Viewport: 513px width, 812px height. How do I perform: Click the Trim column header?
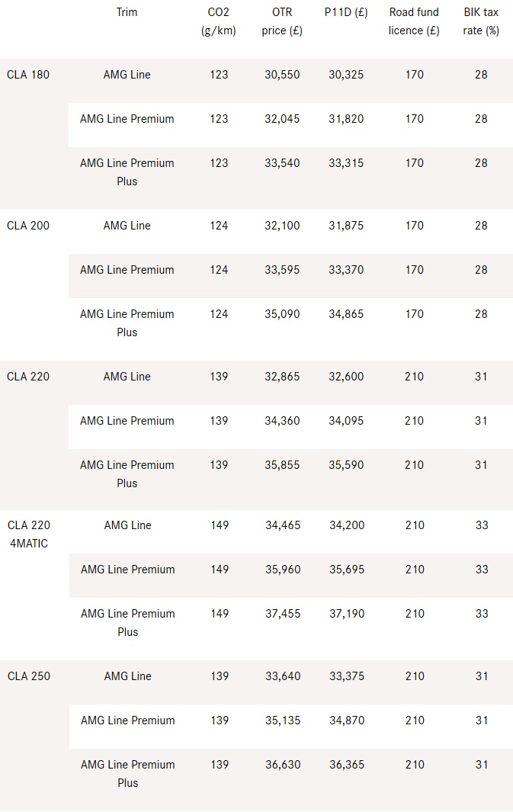point(127,12)
